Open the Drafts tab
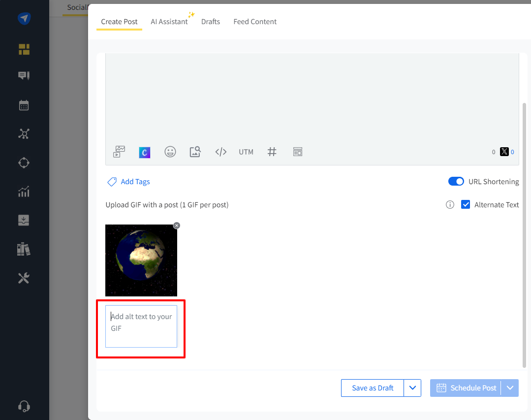The width and height of the screenshot is (531, 420). (211, 22)
